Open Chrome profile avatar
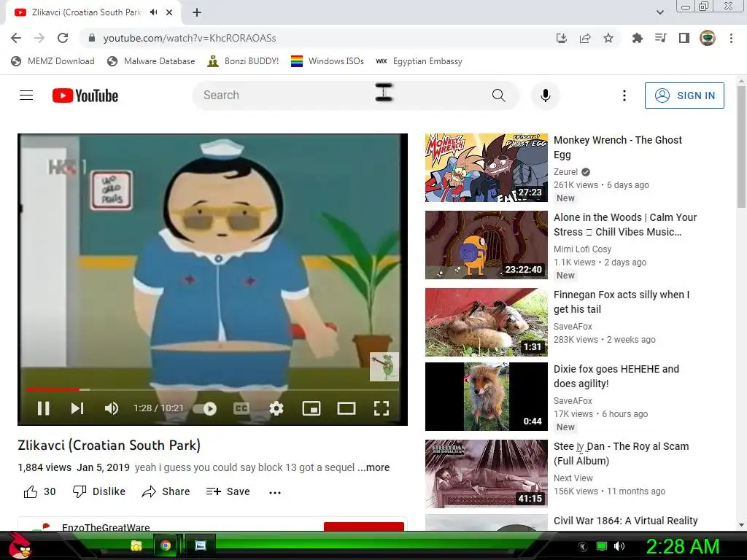The width and height of the screenshot is (747, 560). tap(708, 38)
